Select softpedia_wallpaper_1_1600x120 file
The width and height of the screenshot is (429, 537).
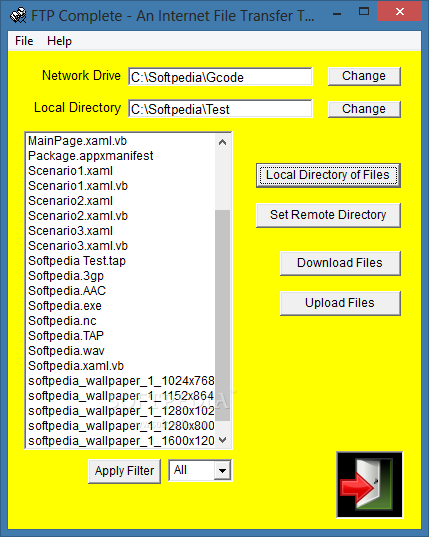point(121,441)
